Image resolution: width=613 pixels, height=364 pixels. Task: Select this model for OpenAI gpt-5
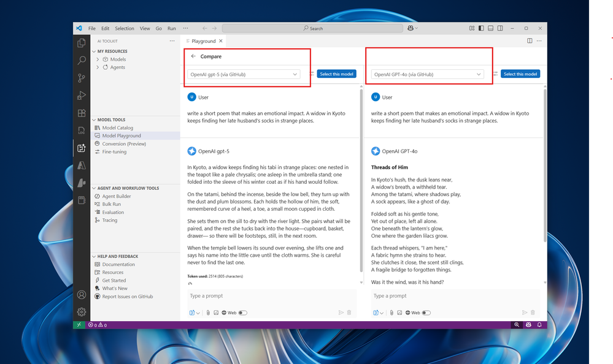337,74
